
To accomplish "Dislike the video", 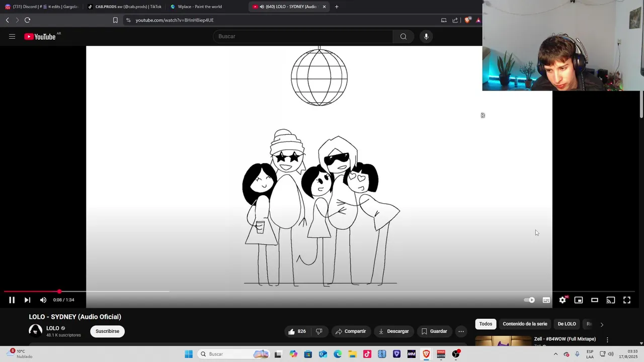I will [319, 331].
